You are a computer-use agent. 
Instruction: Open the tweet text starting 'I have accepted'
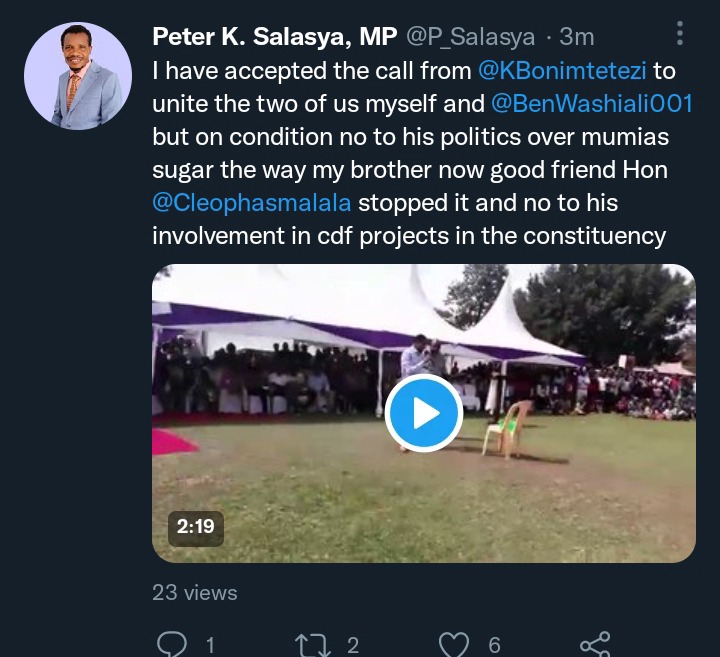pos(422,153)
